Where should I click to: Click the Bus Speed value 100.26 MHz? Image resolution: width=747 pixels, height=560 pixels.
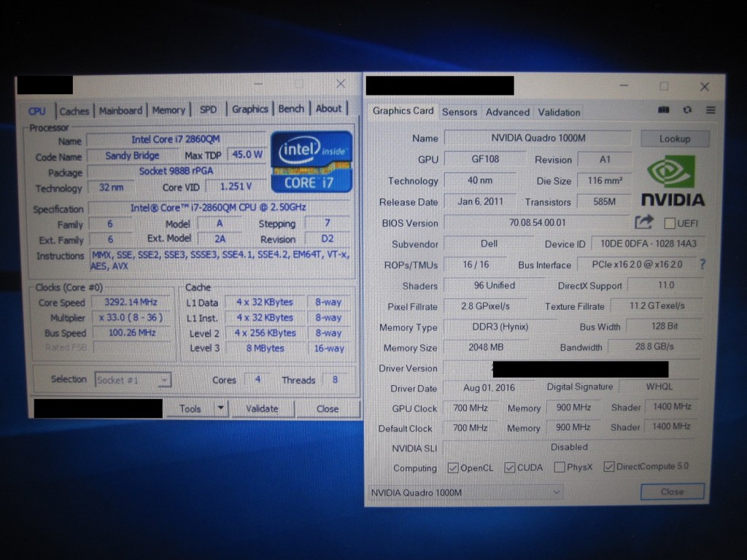pos(131,332)
